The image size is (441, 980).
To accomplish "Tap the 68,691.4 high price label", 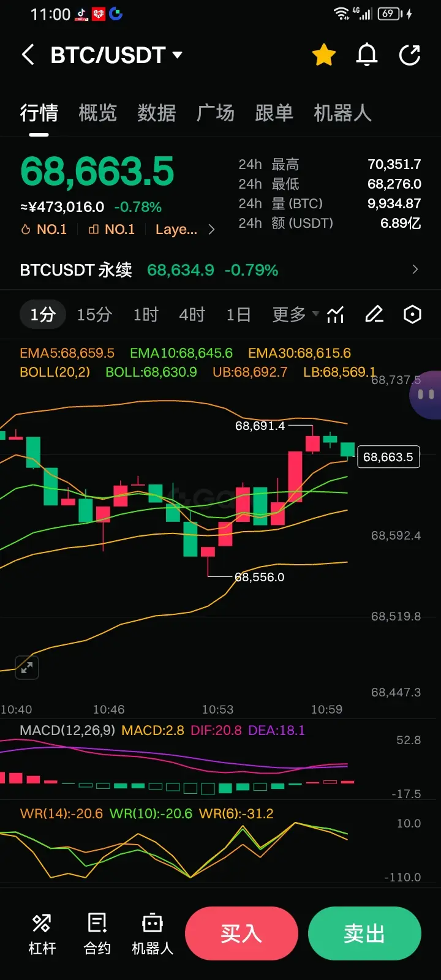I will click(260, 426).
